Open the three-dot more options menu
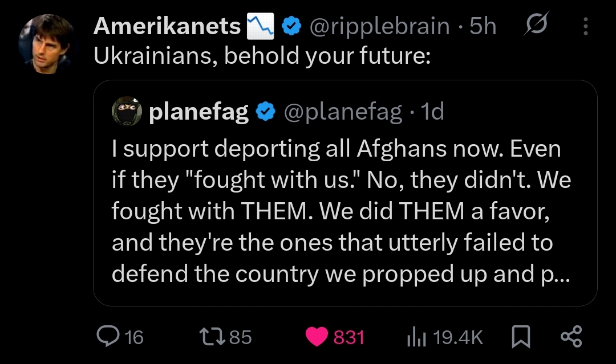 click(585, 26)
